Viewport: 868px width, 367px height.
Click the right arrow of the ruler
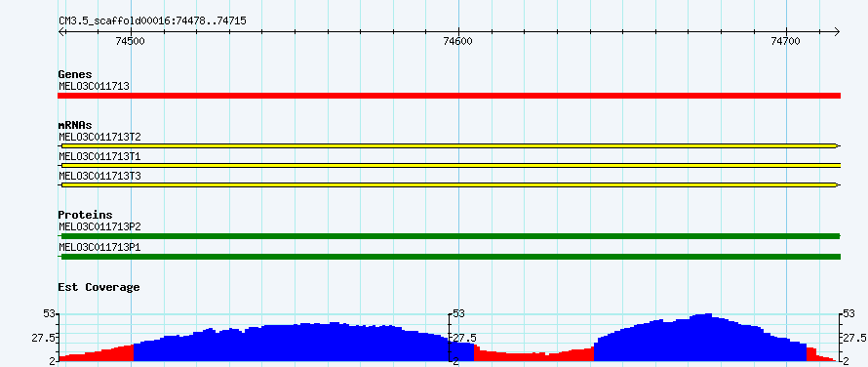pos(837,31)
